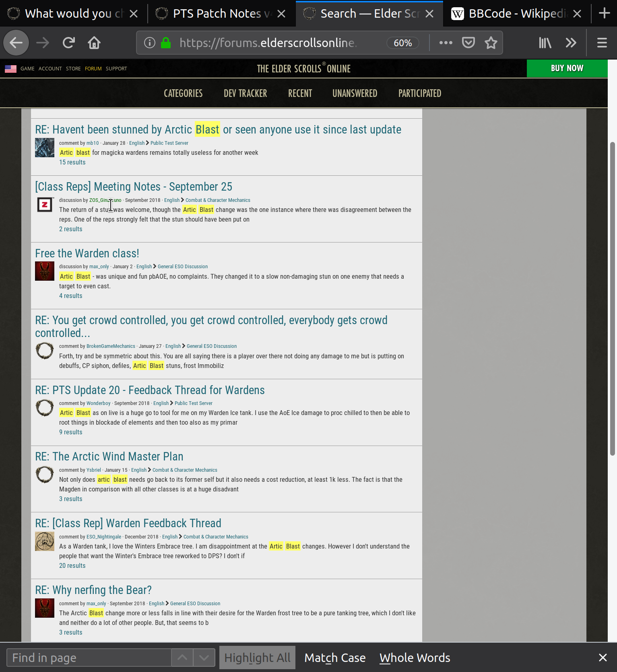Show site information via the info icon
The width and height of the screenshot is (617, 672).
150,43
